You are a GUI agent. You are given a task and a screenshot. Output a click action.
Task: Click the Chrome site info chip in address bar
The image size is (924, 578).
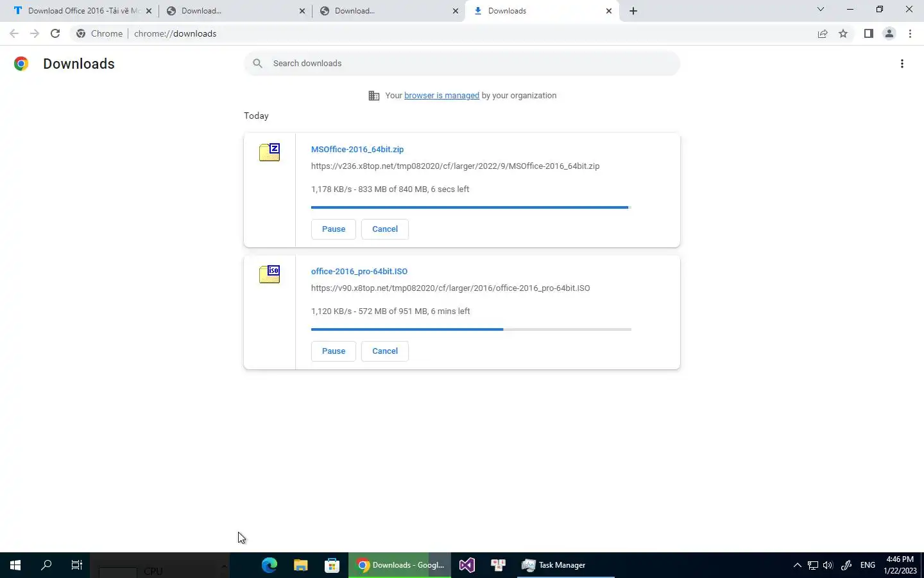pos(99,33)
